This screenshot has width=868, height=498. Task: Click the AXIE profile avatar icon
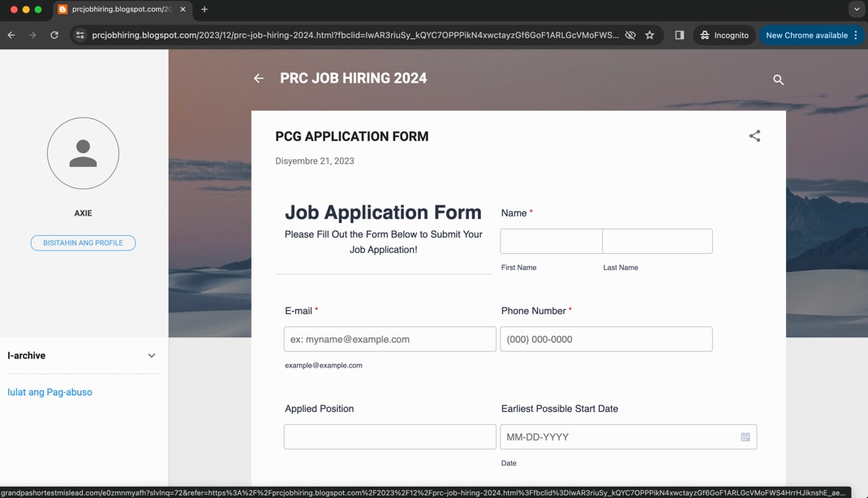(x=83, y=153)
